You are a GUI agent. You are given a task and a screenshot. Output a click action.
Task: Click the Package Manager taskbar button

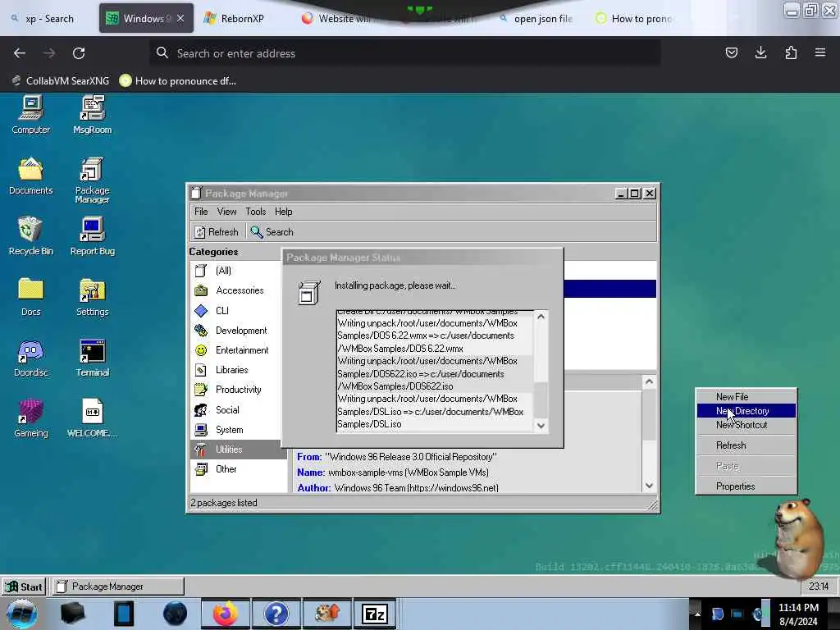point(118,587)
